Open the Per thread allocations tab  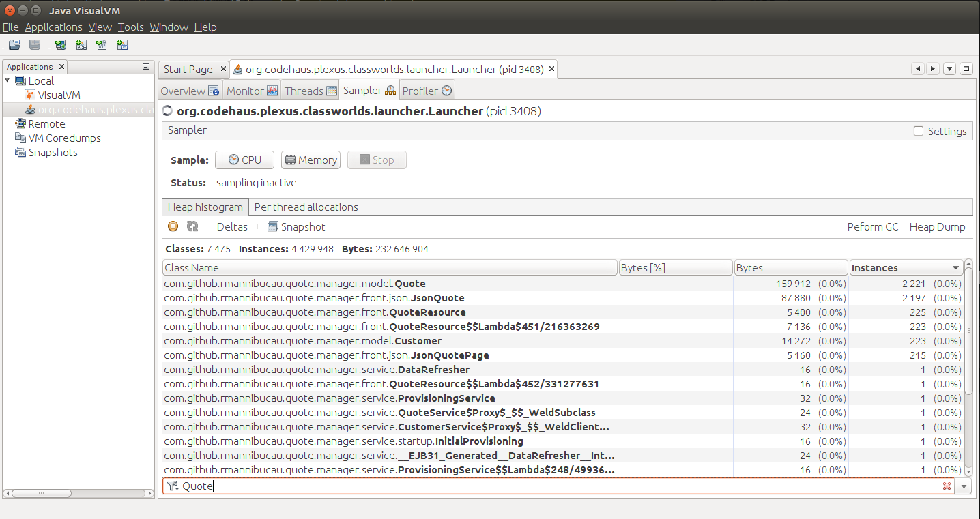[306, 207]
